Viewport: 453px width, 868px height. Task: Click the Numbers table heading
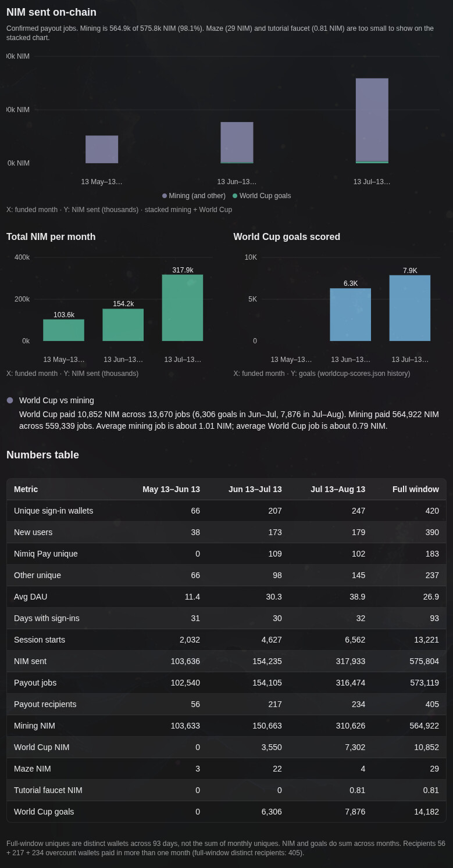(42, 455)
